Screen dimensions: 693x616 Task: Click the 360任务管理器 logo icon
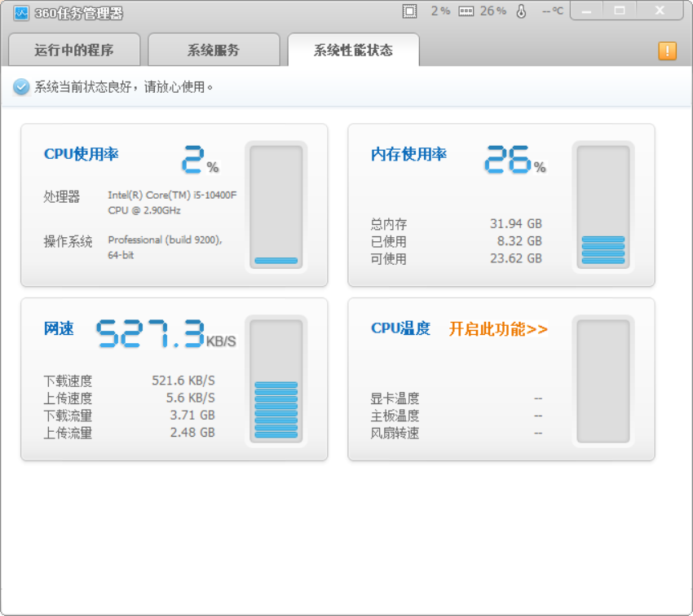[x=23, y=11]
